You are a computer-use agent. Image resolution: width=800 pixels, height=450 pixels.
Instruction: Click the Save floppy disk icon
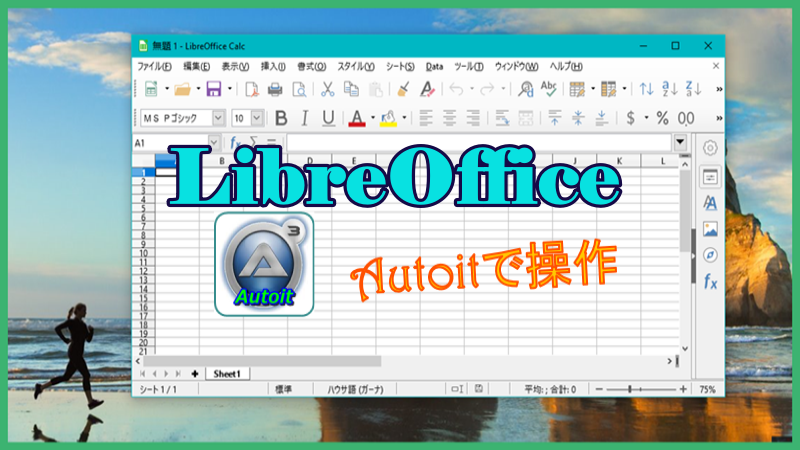tap(214, 89)
